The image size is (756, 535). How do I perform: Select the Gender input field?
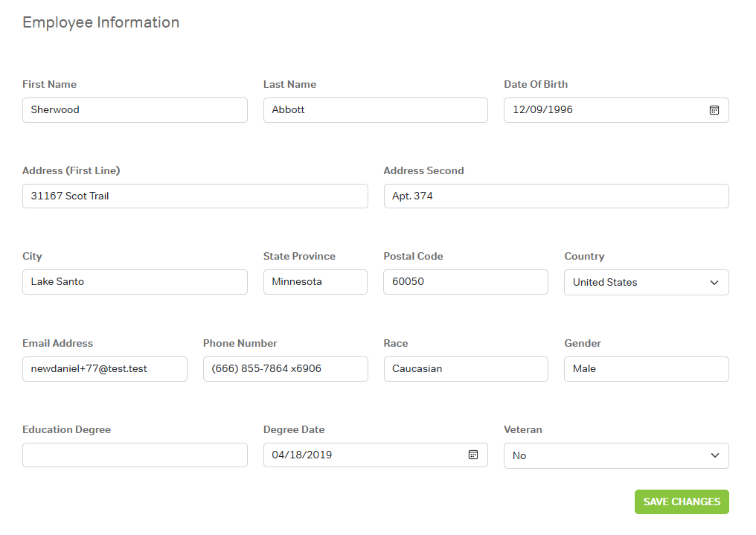[x=646, y=369]
